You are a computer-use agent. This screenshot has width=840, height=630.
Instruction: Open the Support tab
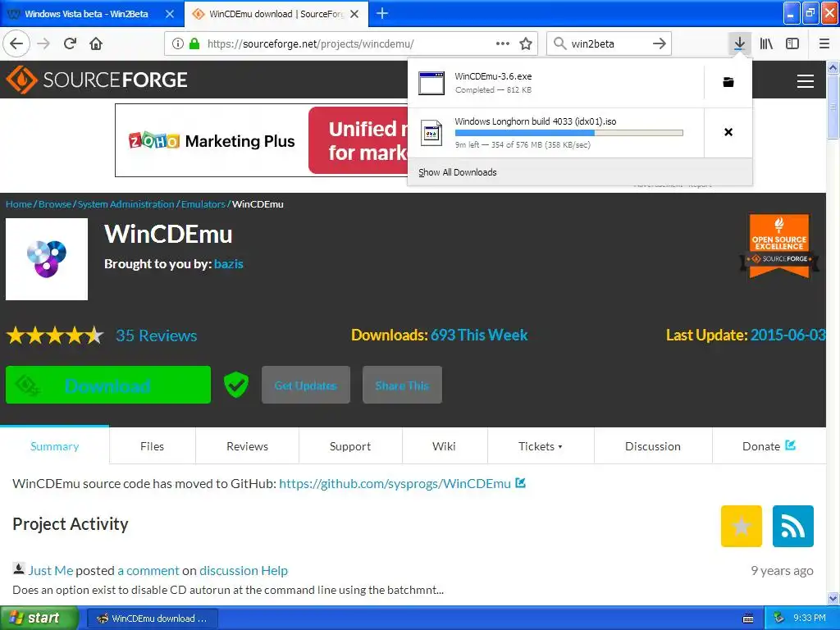click(350, 446)
